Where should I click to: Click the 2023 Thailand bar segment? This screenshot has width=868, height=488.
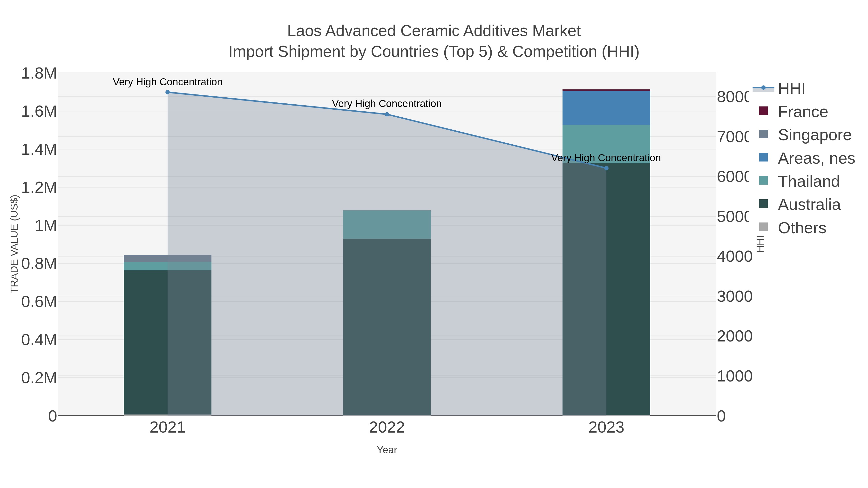[606, 144]
